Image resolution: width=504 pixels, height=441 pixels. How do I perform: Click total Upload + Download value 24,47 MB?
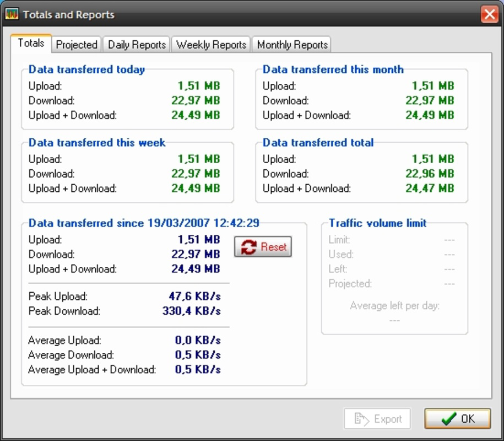430,188
